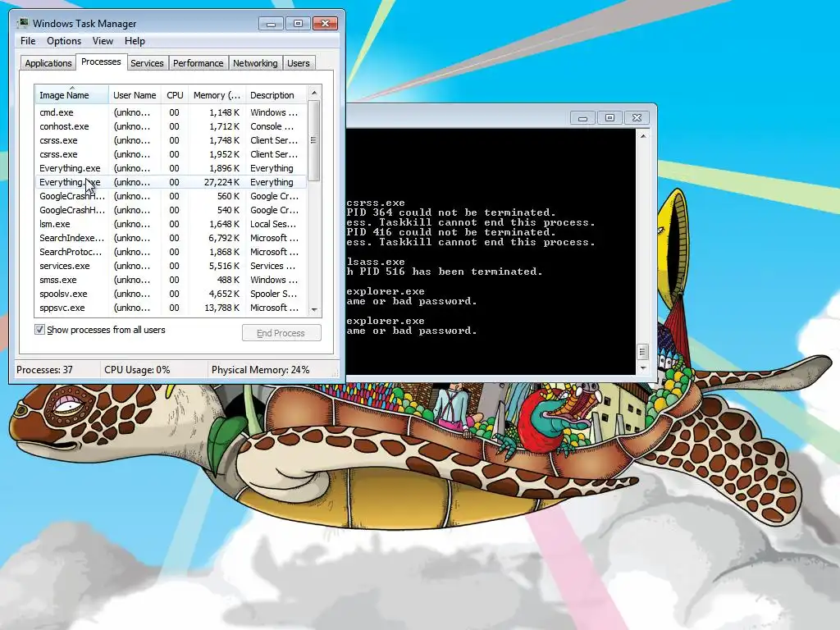Click the process list scrollbar thumb

[x=314, y=140]
